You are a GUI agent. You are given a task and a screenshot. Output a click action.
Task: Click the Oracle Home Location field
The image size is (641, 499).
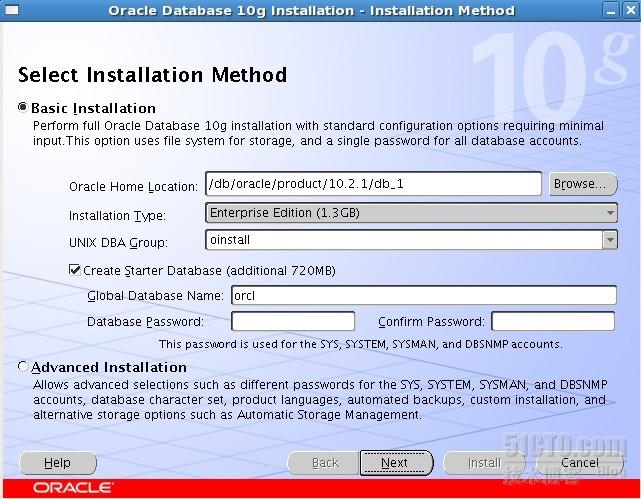point(374,184)
